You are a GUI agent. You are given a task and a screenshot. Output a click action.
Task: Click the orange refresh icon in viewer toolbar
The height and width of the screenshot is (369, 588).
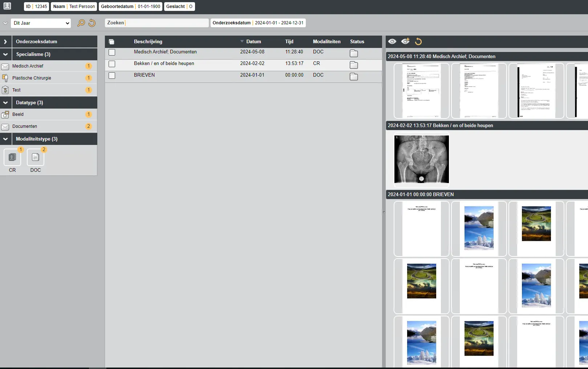418,41
